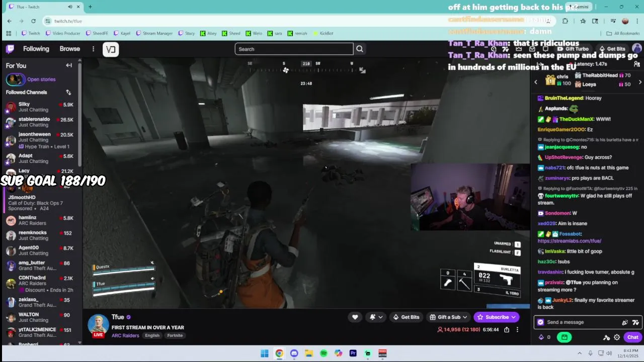
Task: Click the purple Subscribe button
Action: point(497,317)
